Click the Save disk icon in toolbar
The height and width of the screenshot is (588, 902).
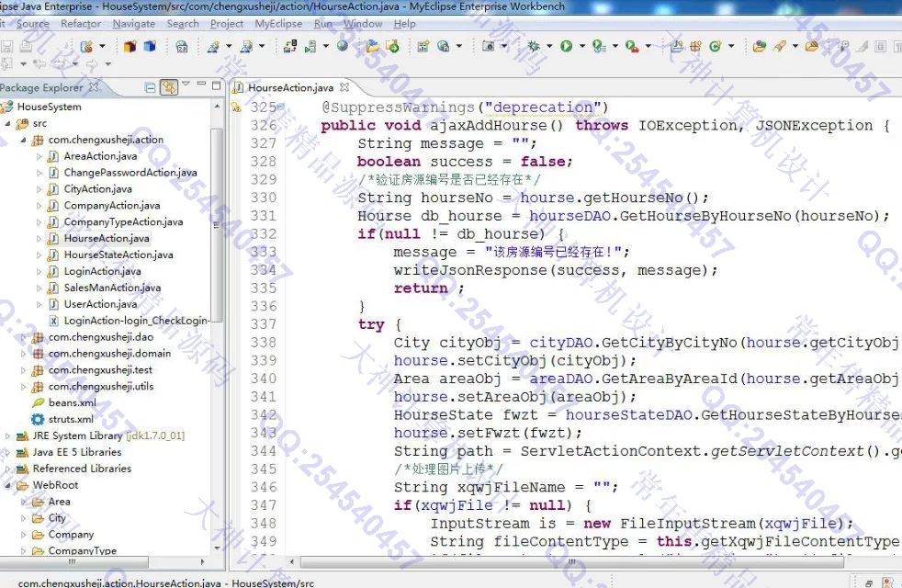tap(7, 46)
